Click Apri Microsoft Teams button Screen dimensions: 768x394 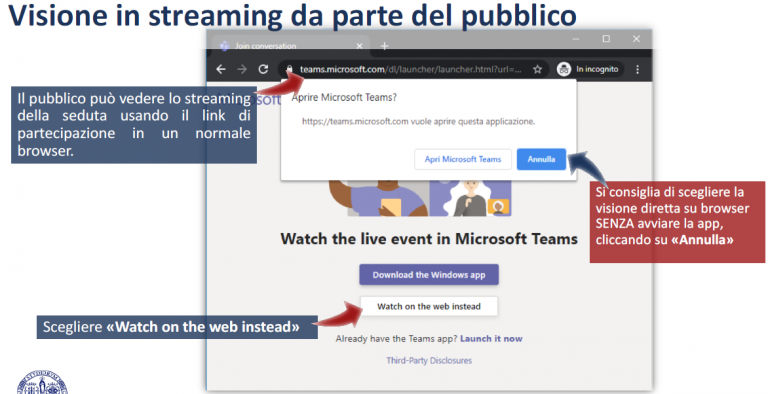(463, 159)
